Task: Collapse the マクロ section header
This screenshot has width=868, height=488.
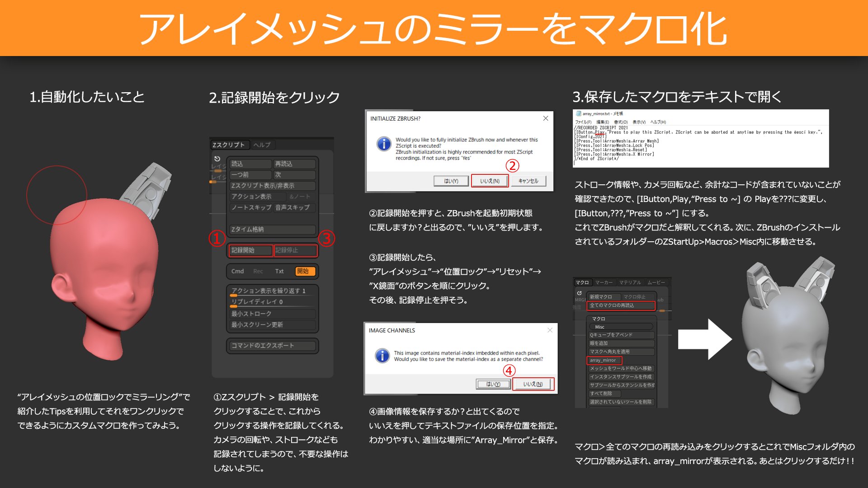Action: (599, 319)
